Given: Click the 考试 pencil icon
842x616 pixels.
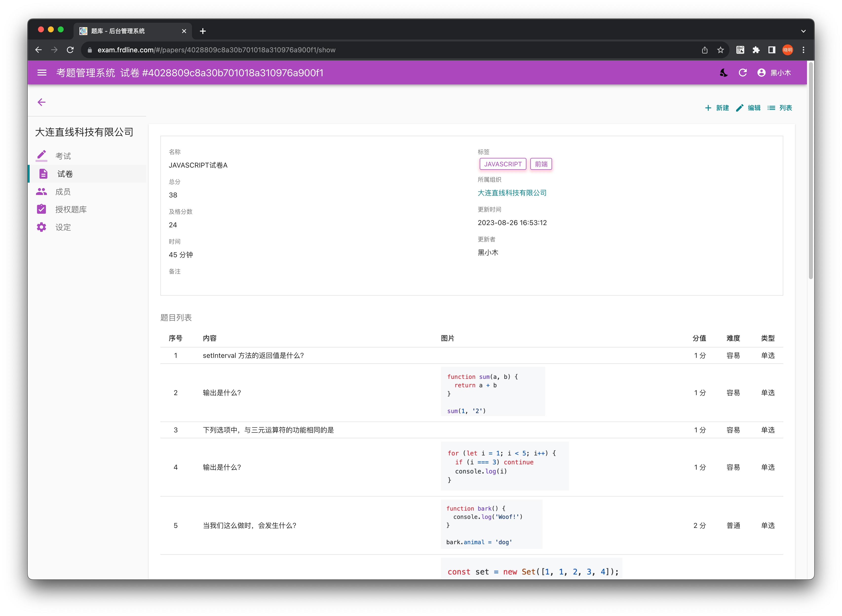Looking at the screenshot, I should click(41, 155).
